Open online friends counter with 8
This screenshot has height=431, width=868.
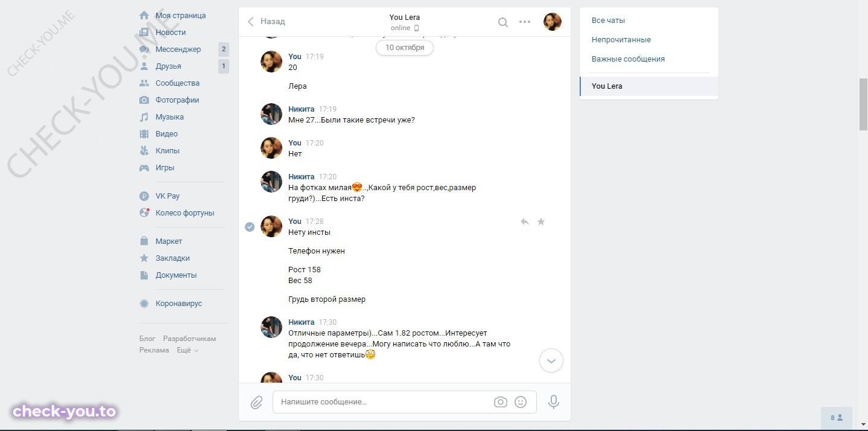[x=837, y=417]
